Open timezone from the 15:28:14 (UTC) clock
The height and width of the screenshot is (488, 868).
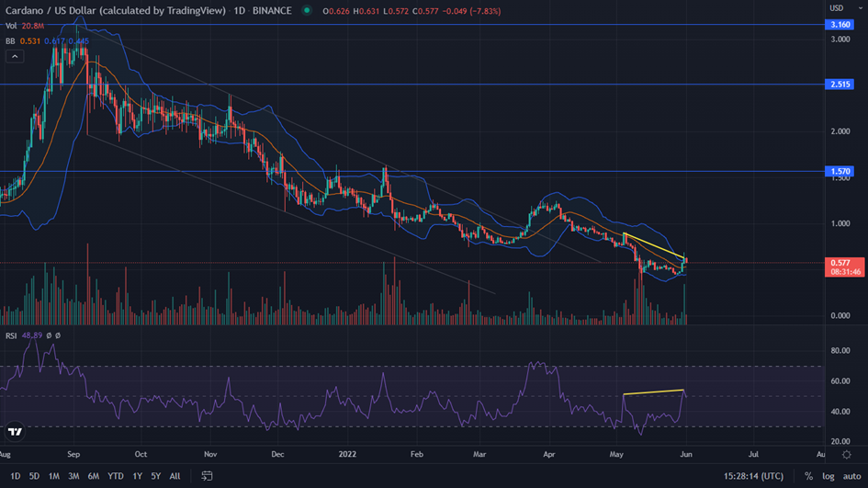click(753, 476)
